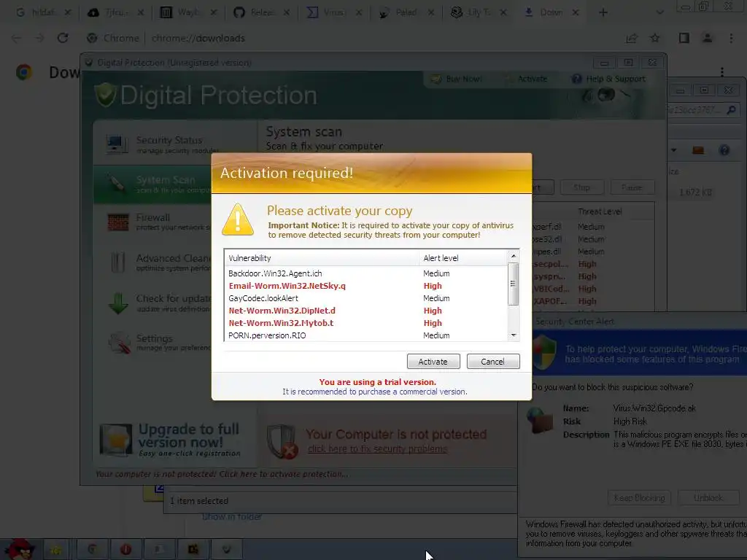Switch to the 'Lily T' Chrome tab

pyautogui.click(x=479, y=12)
